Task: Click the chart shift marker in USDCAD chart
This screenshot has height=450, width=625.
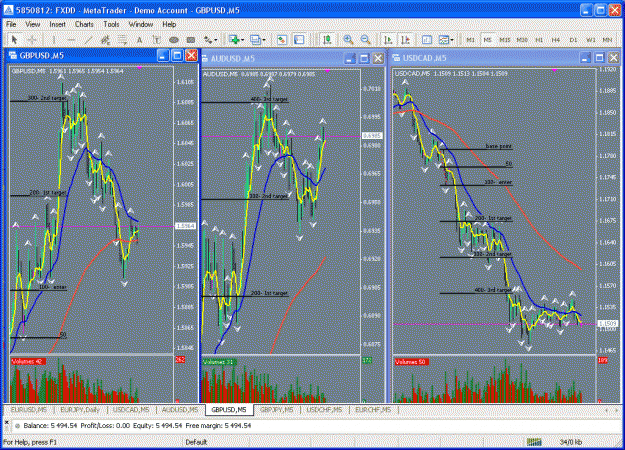Action: coord(554,70)
